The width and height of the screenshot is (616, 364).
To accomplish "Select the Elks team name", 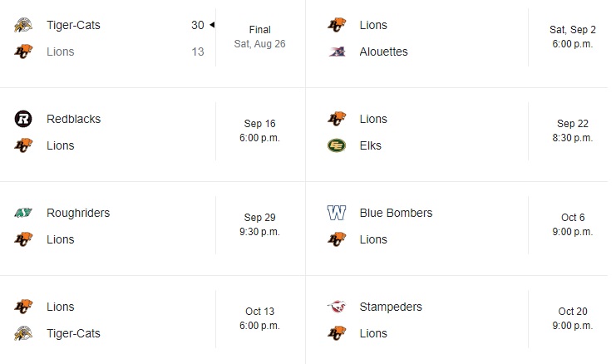I will tap(371, 145).
